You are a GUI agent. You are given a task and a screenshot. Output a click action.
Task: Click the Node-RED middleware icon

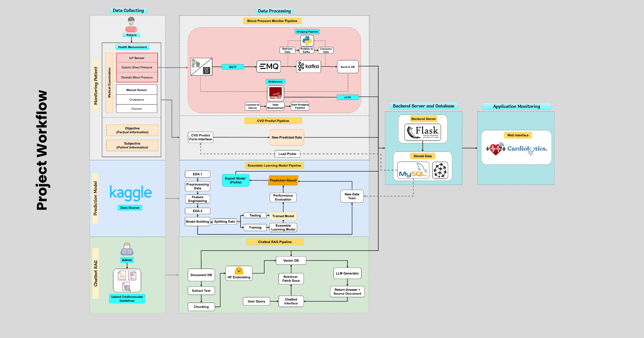point(275,93)
